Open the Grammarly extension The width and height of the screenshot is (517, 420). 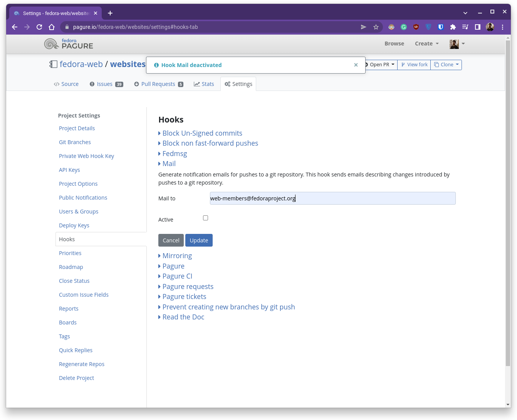(404, 27)
